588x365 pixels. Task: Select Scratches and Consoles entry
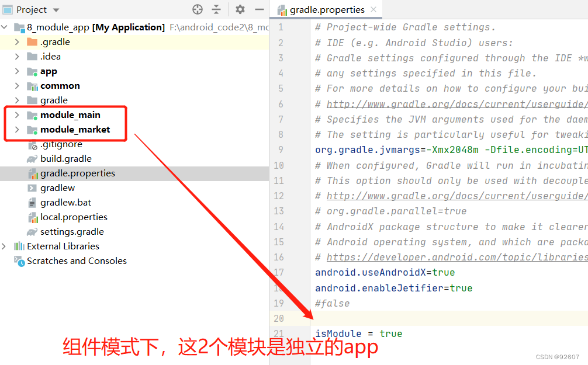click(x=77, y=261)
